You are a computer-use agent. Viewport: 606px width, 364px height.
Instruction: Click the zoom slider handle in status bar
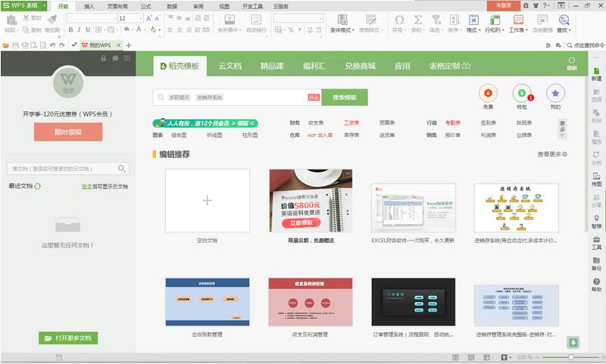pyautogui.click(x=571, y=357)
